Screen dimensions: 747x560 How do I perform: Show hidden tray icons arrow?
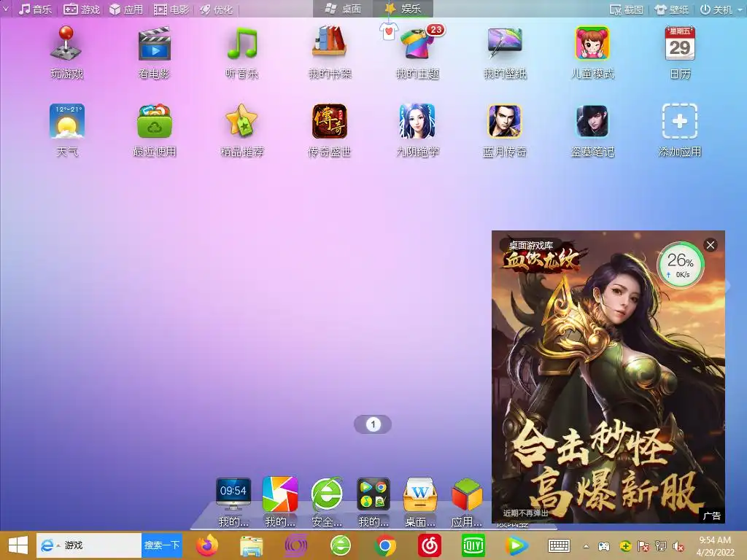click(x=586, y=546)
